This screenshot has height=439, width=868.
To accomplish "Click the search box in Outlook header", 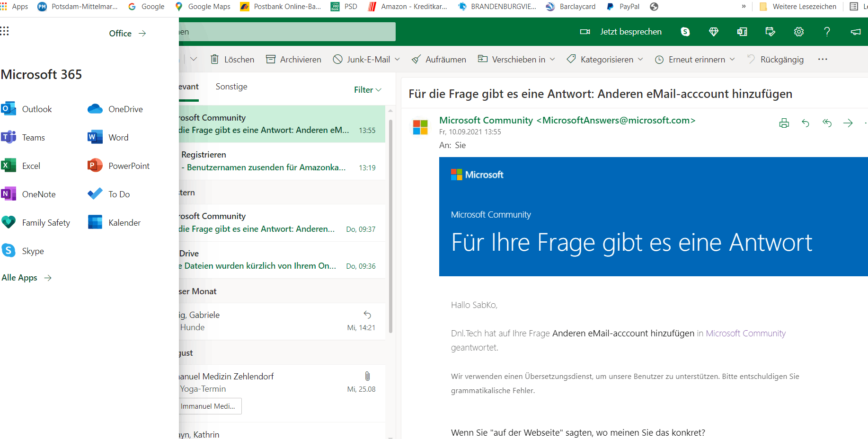I will click(x=287, y=32).
